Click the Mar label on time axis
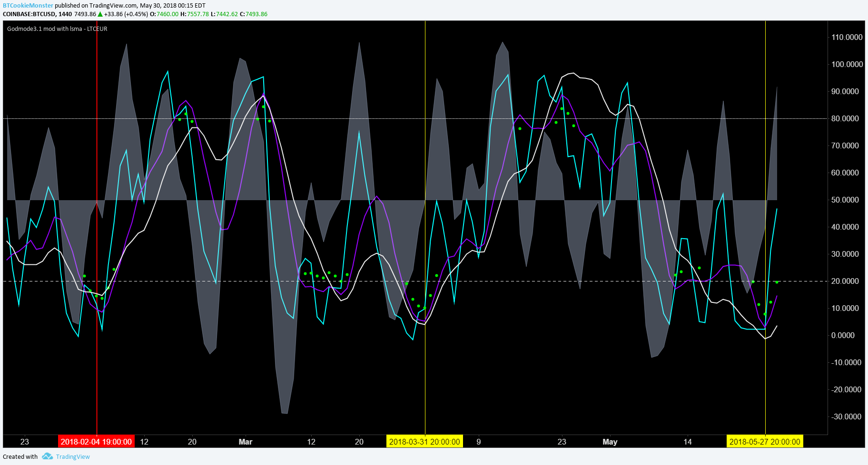The image size is (868, 465). click(246, 442)
